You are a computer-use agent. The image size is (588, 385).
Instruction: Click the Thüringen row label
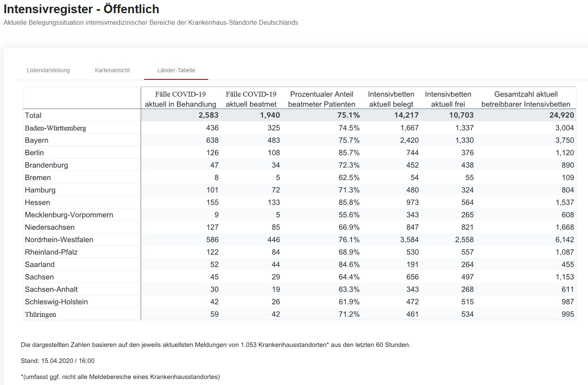40,314
